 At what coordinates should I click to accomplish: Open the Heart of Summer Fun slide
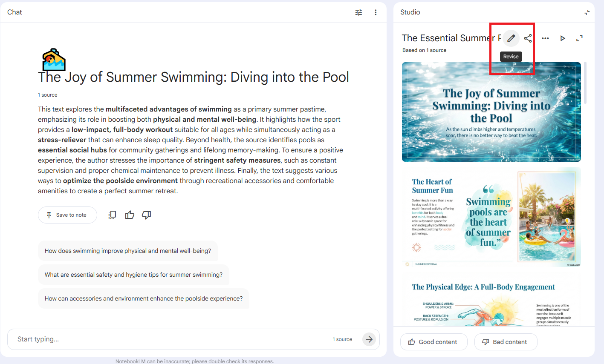coord(491,217)
